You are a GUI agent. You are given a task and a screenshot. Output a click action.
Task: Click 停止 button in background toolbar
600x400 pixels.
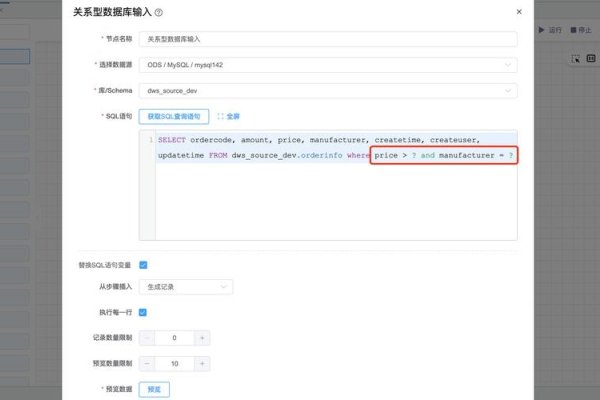pyautogui.click(x=581, y=30)
